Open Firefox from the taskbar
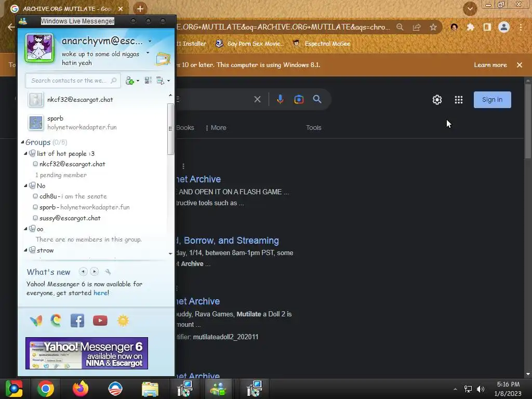532x399 pixels. 81,389
